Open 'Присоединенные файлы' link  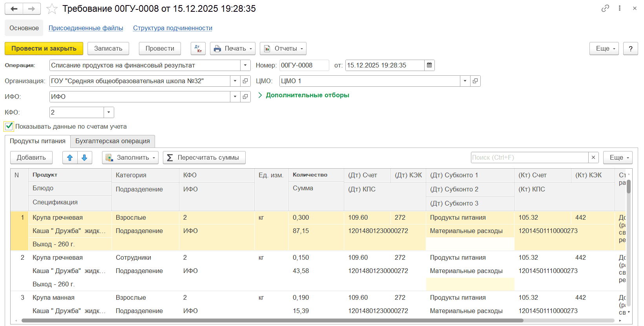86,28
